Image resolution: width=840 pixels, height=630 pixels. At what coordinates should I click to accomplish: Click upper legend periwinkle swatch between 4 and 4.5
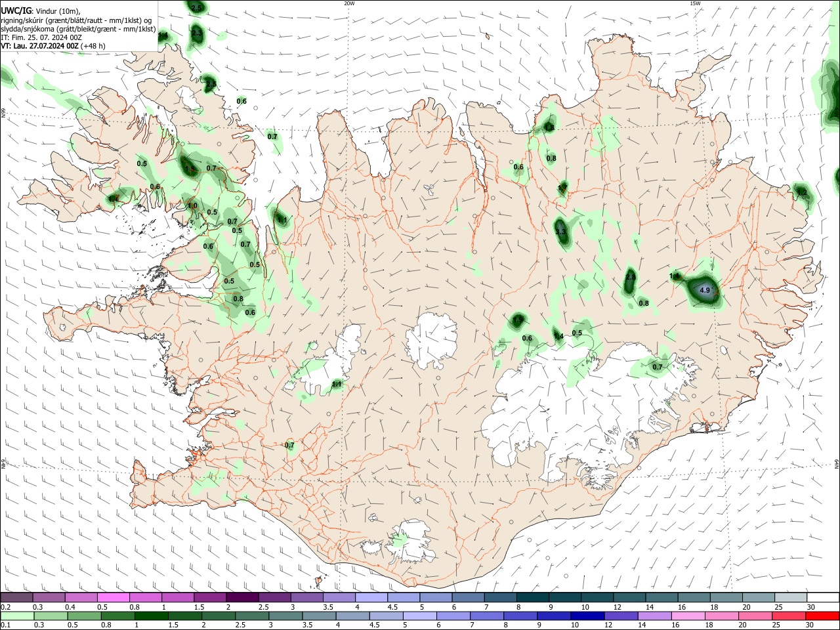[x=371, y=598]
